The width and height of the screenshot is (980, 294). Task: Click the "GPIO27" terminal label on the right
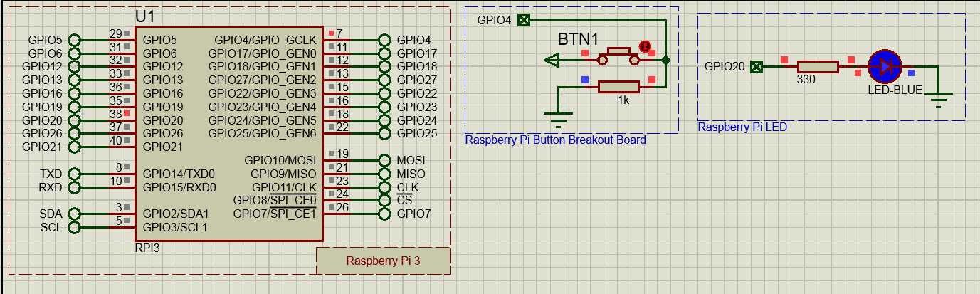point(417,80)
